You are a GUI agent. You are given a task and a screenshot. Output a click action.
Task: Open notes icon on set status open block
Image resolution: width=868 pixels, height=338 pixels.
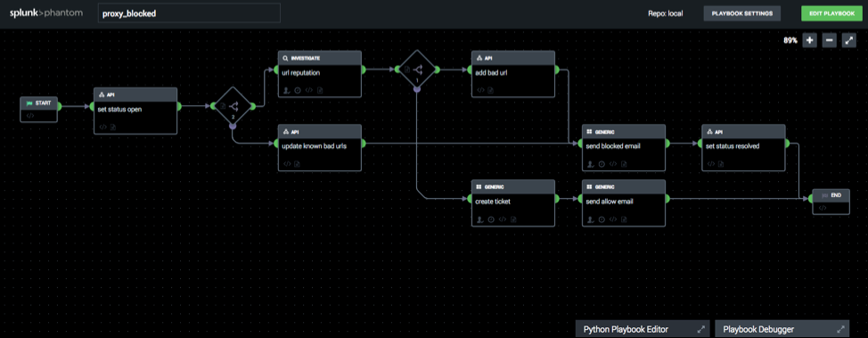point(112,127)
